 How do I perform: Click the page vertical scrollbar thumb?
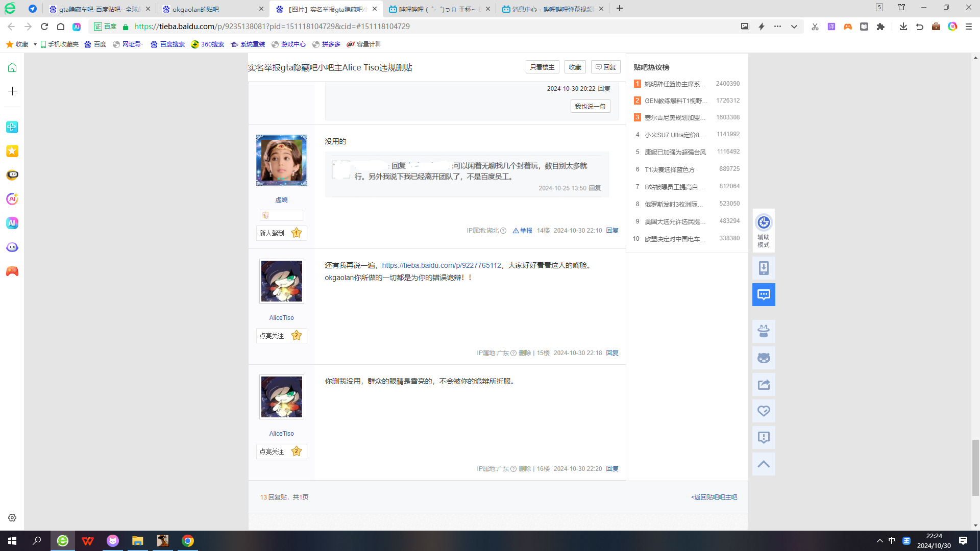coord(975,467)
